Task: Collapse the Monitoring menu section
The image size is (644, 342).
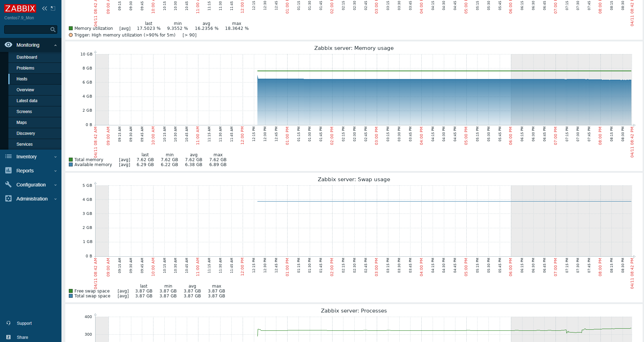Action: tap(55, 45)
